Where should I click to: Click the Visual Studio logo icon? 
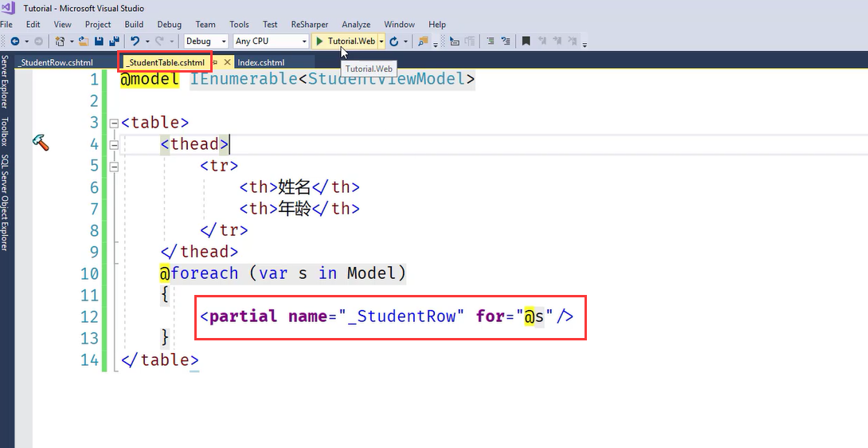tap(9, 8)
